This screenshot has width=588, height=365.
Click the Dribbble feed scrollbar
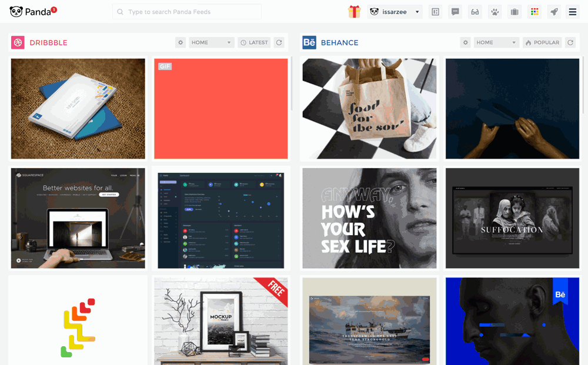(292, 84)
